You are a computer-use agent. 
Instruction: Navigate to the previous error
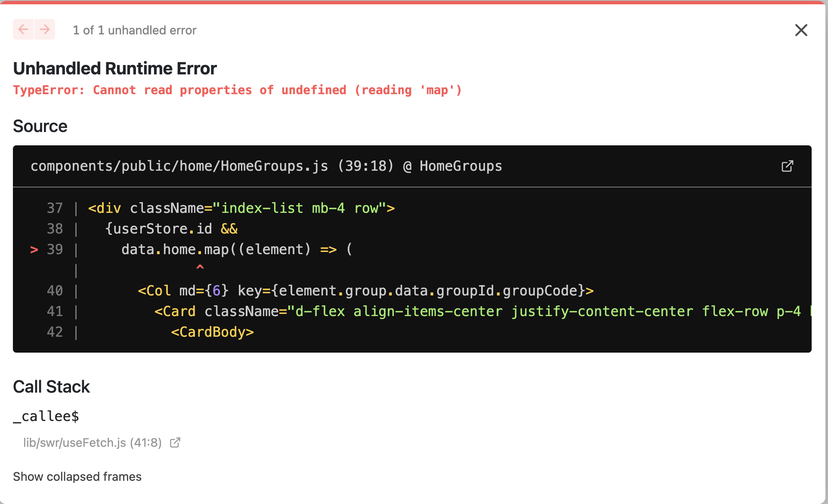pos(23,29)
